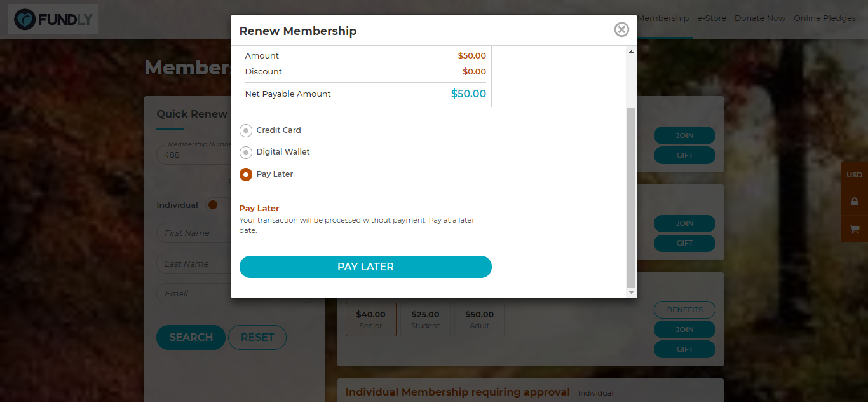This screenshot has height=402, width=868.
Task: Open the Fundly logo home link
Action: pos(53,20)
